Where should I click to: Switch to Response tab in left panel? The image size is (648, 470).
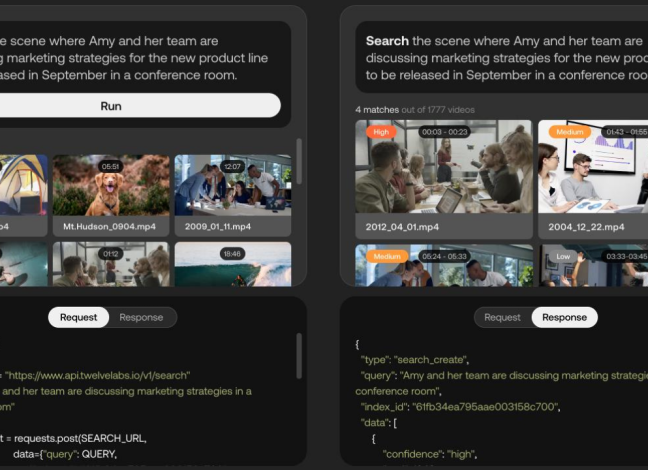pyautogui.click(x=141, y=317)
